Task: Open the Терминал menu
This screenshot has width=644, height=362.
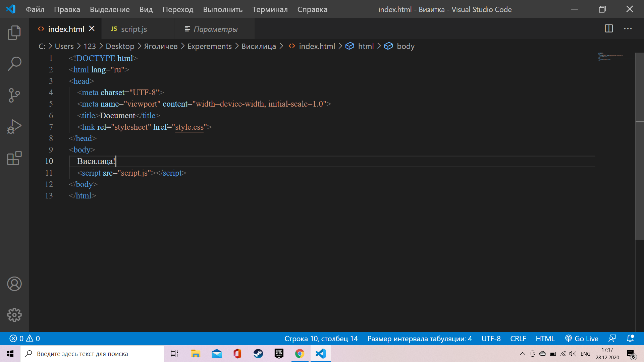Action: coord(270,9)
